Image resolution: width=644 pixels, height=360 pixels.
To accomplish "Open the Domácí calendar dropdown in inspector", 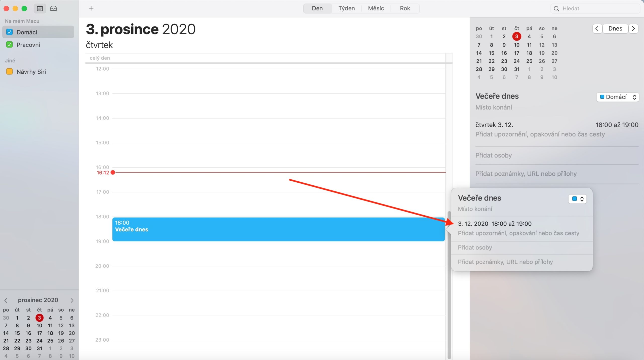I will pos(618,97).
